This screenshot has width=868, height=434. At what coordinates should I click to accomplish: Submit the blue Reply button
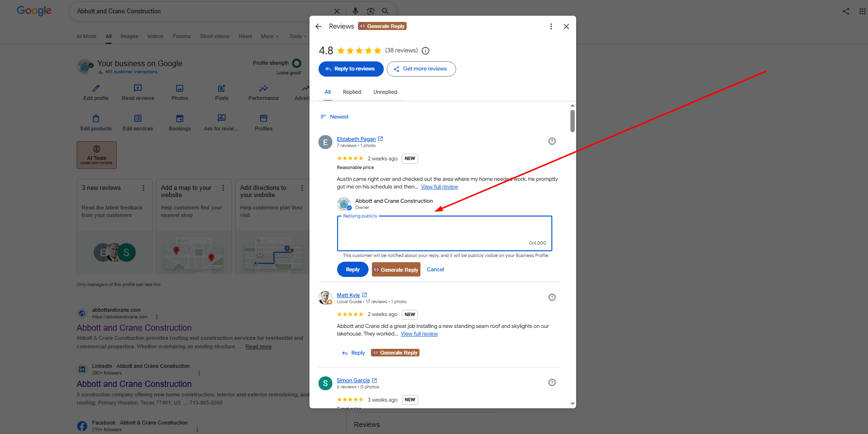tap(352, 269)
